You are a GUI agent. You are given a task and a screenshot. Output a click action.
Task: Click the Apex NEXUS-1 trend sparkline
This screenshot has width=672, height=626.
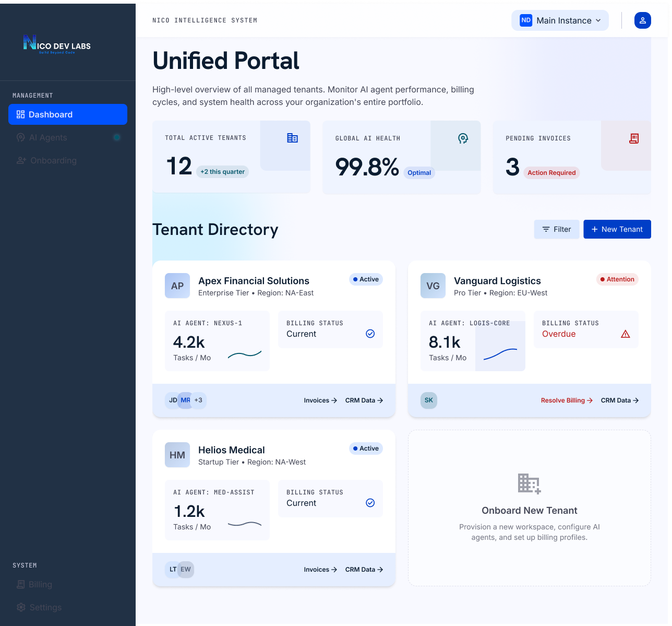[245, 355]
